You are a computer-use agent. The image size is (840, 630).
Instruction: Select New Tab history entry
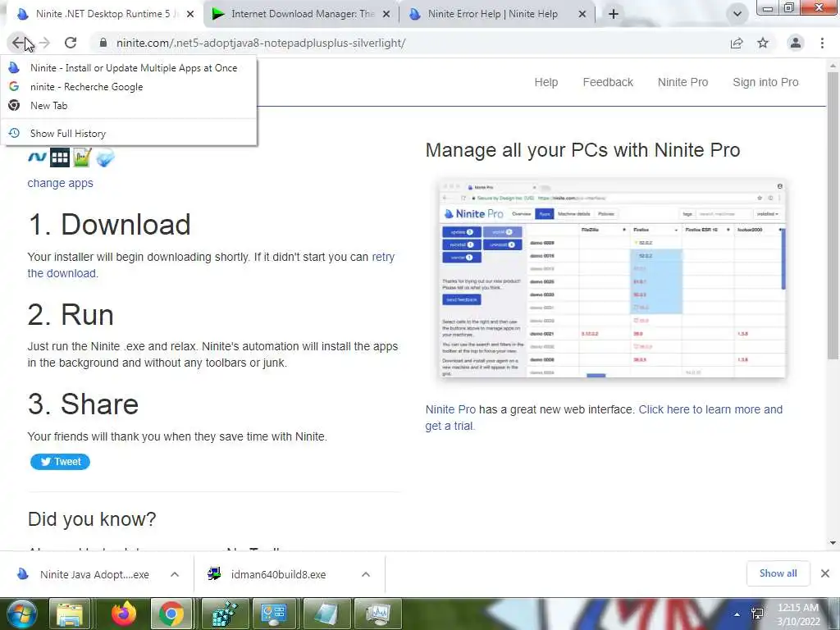coord(129,106)
